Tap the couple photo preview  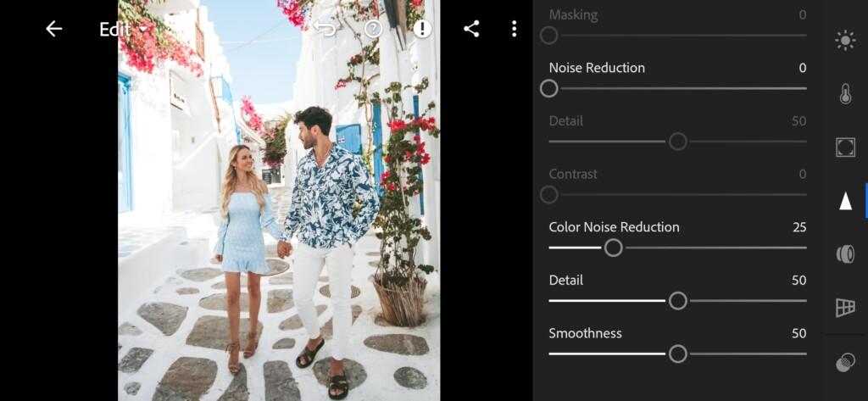[x=279, y=200]
